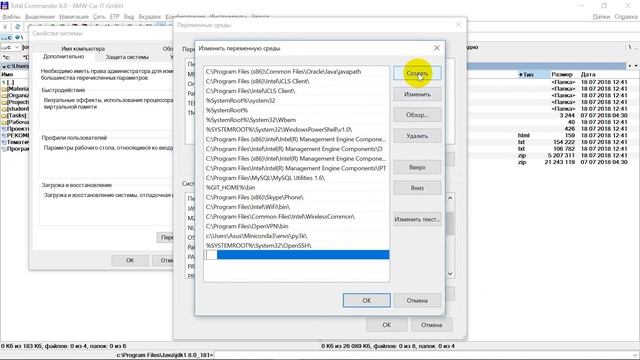Select the WindowsPowerShell\v1.0 entry

(296, 129)
